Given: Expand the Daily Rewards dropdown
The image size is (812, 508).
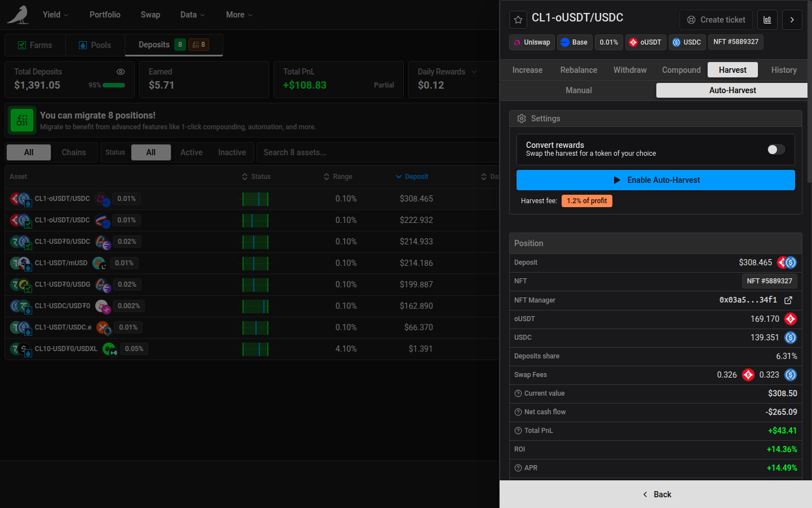Looking at the screenshot, I should point(474,72).
